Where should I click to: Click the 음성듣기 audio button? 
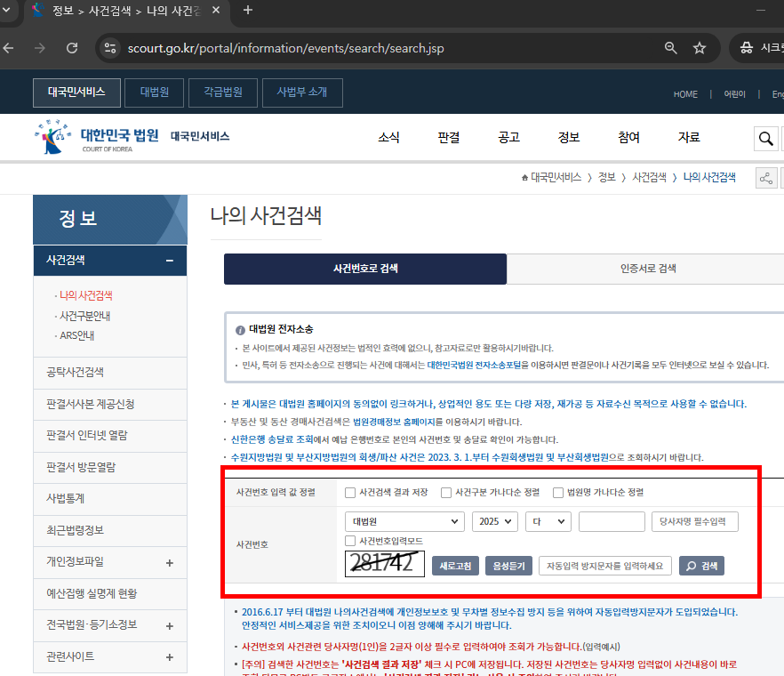tap(508, 565)
